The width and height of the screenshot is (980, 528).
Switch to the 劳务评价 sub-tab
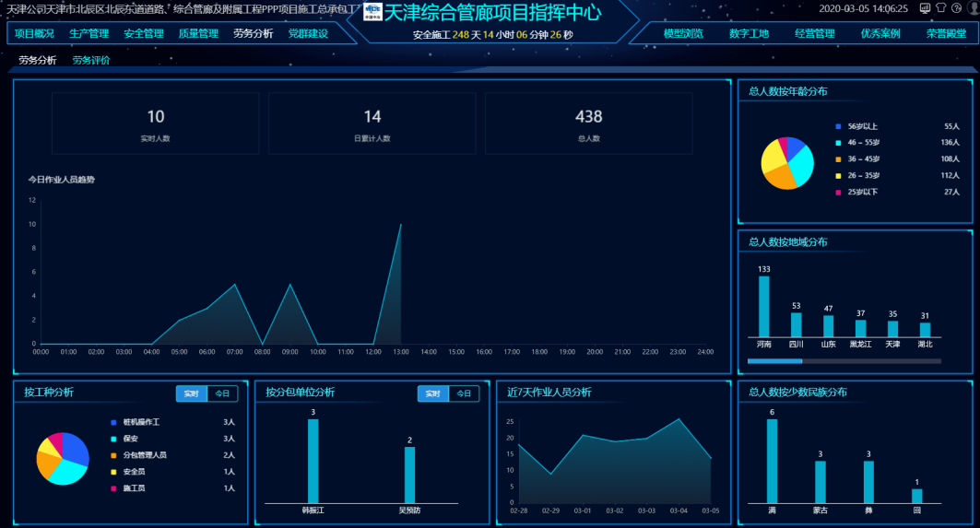[x=91, y=61]
